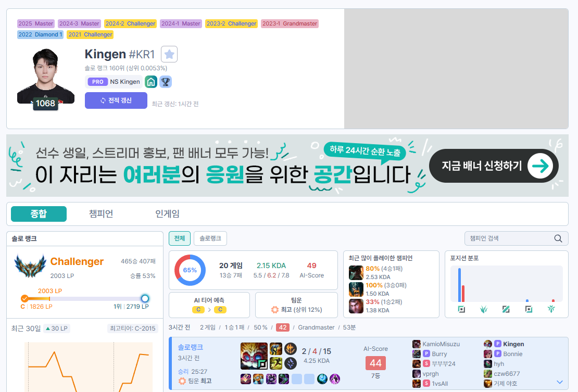Click the 65% win rate donut chart
This screenshot has width=578, height=392.
(190, 270)
